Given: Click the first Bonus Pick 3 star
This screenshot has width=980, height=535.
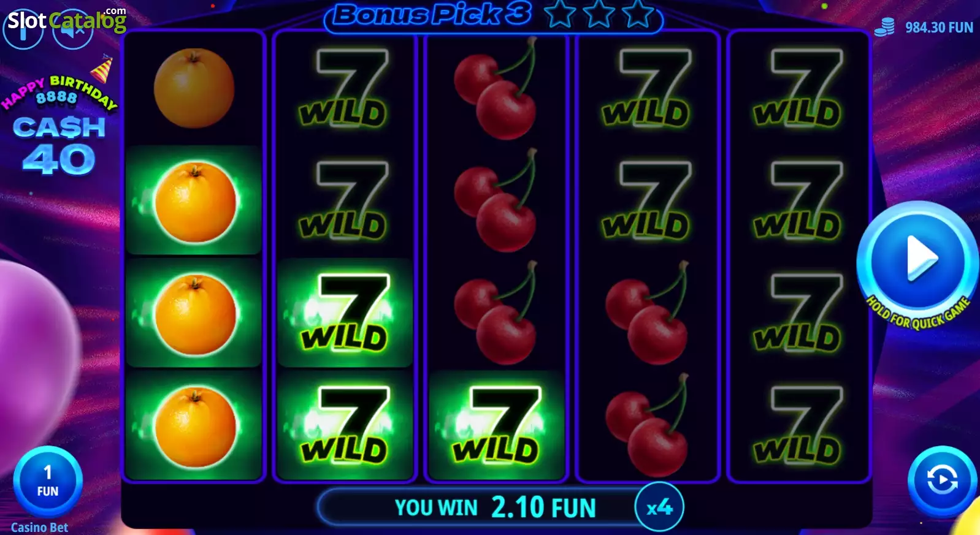Looking at the screenshot, I should [x=560, y=14].
